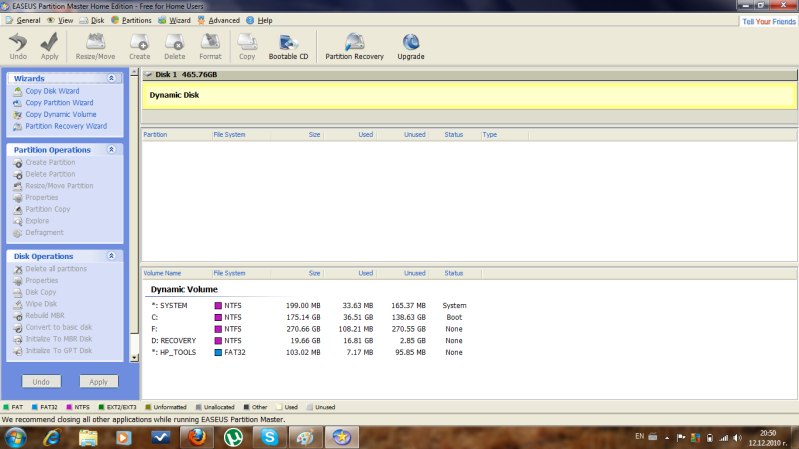Select the HP_TOOLS volume row
The image size is (799, 449).
309,352
